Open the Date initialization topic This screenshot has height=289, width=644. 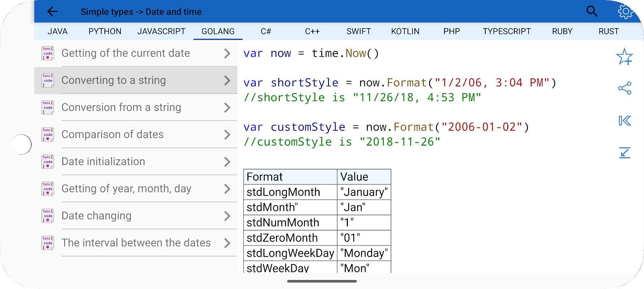[x=103, y=161]
